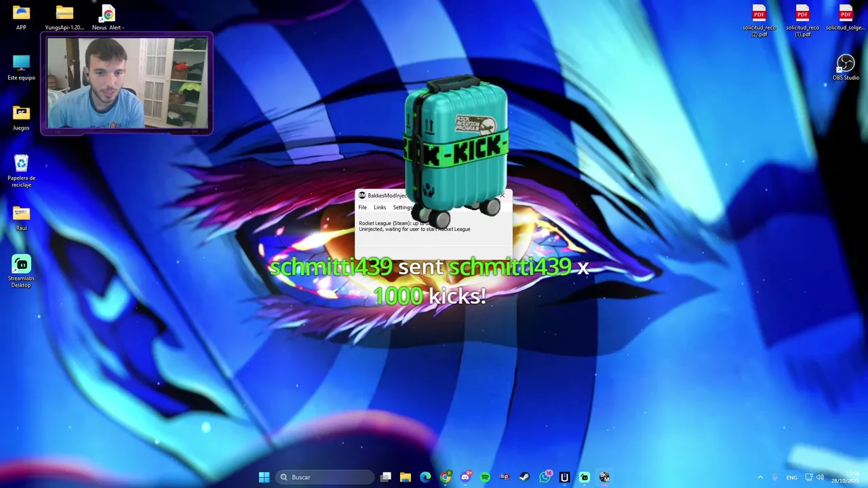The height and width of the screenshot is (488, 868).
Task: Click the microphone tray icon
Action: click(775, 477)
